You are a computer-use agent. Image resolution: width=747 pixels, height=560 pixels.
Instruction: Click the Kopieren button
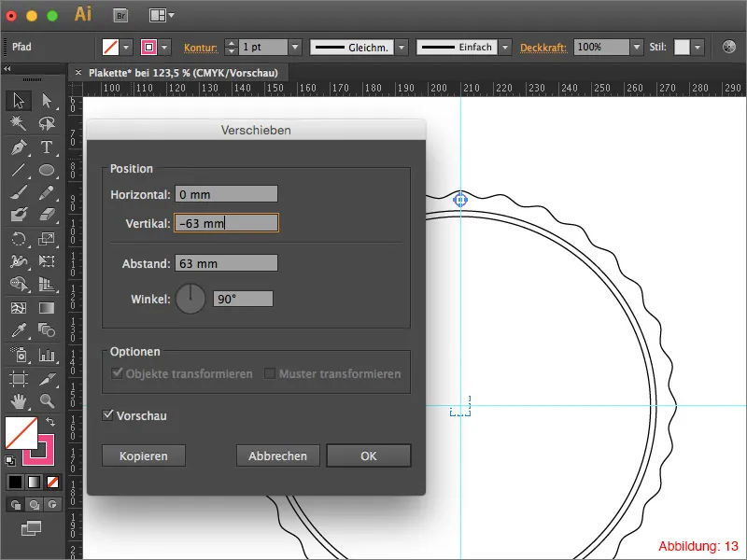144,455
